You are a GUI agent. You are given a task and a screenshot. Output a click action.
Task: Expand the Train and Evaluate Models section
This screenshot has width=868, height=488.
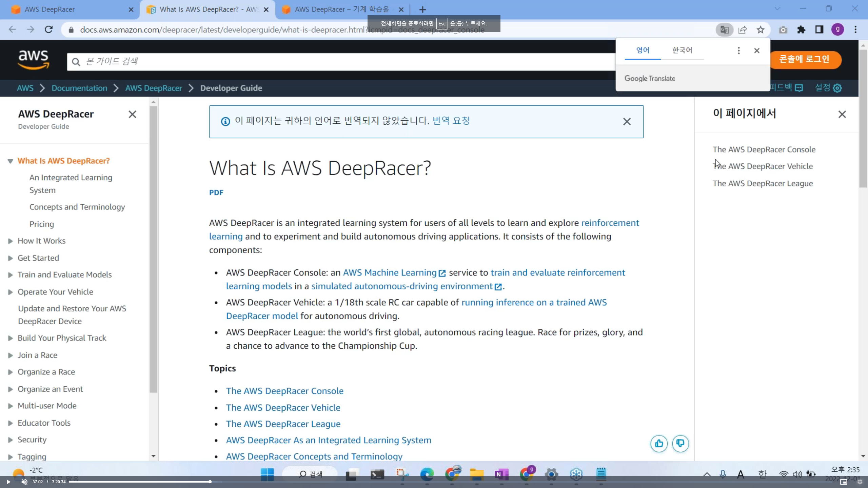pos(11,275)
